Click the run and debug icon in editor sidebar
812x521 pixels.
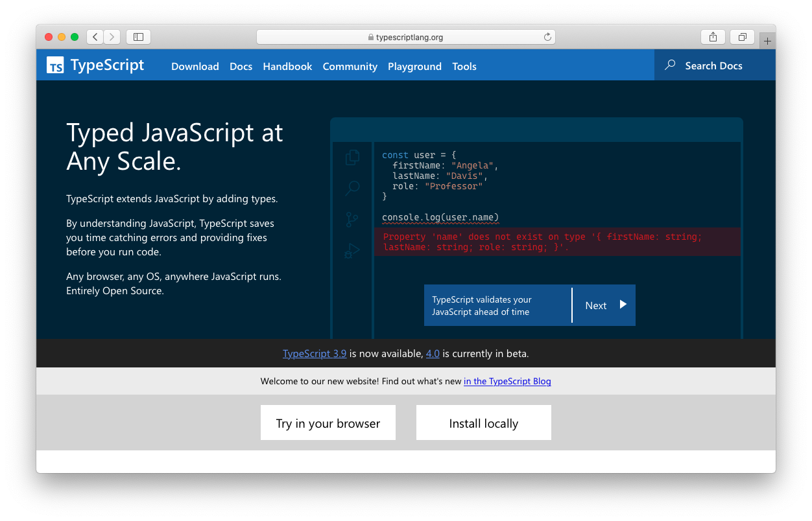point(352,251)
